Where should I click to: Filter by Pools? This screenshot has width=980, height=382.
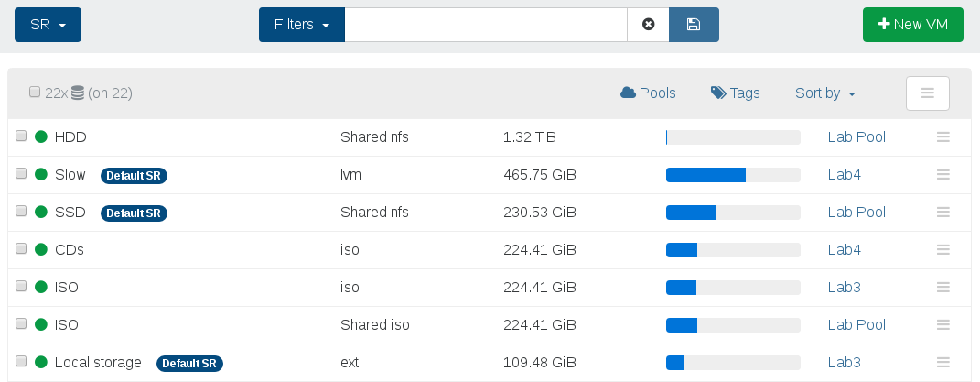[648, 93]
